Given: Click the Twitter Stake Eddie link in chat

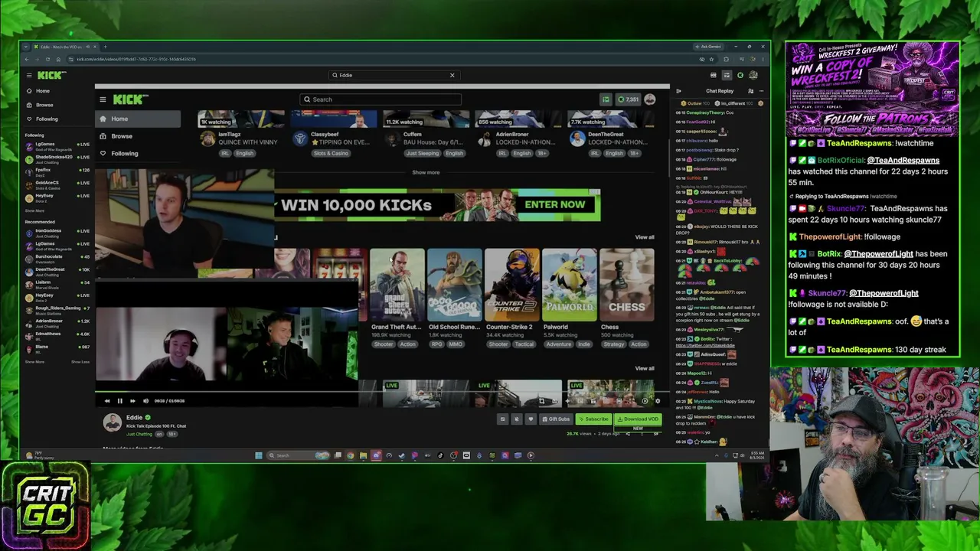Looking at the screenshot, I should [x=705, y=346].
